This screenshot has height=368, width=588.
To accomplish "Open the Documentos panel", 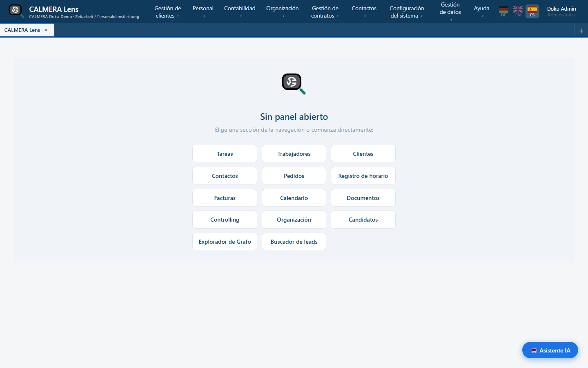I will pos(363,198).
